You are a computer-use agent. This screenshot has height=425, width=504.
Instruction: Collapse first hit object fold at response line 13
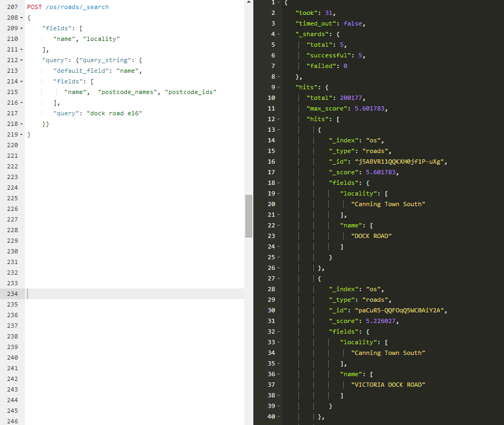pyautogui.click(x=279, y=130)
